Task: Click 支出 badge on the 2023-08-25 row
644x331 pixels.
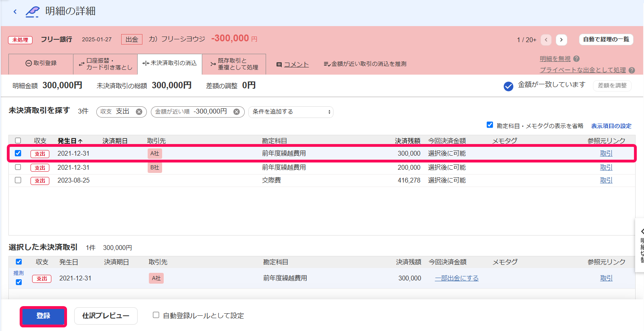Action: tap(40, 181)
